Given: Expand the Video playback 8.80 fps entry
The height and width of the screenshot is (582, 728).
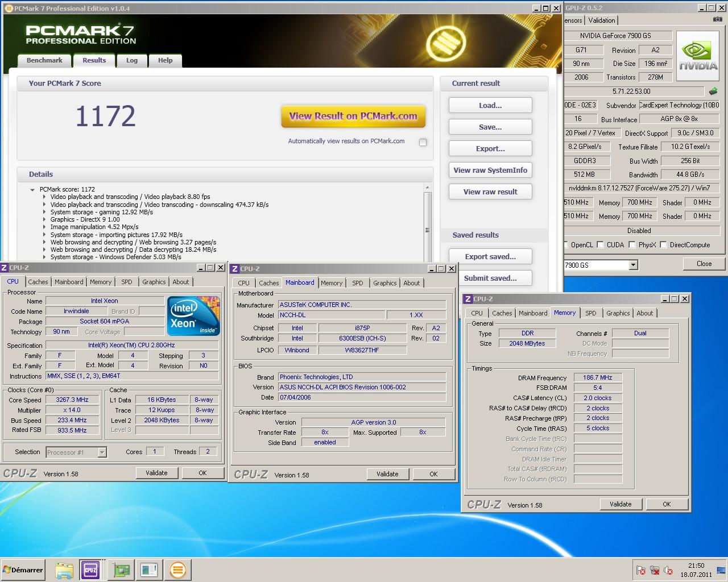Looking at the screenshot, I should pyautogui.click(x=45, y=197).
